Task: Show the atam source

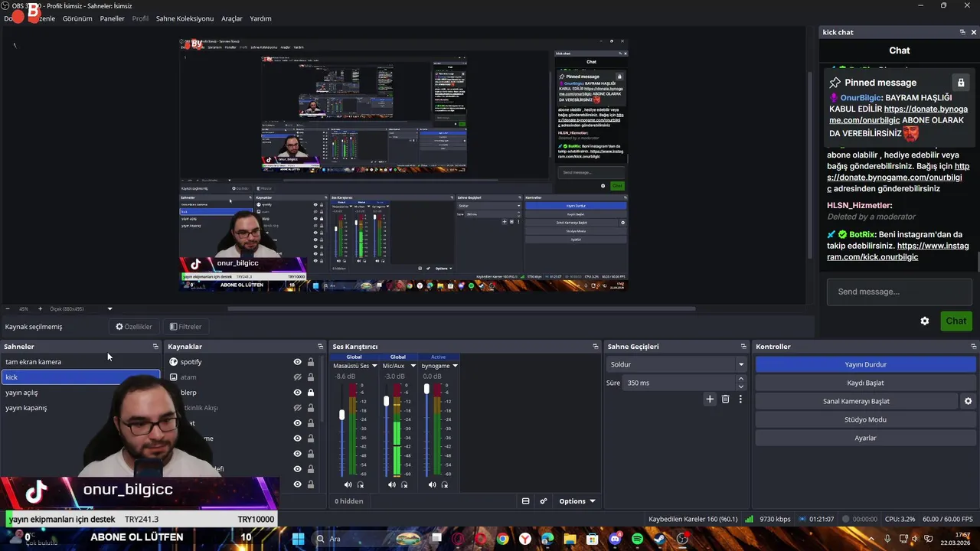Action: 298,377
